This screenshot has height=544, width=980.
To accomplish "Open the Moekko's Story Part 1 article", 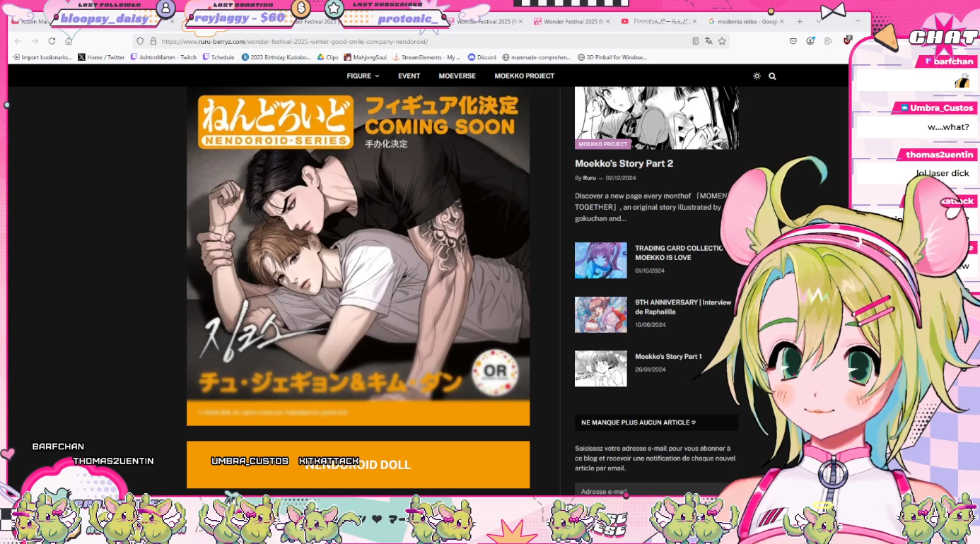I will click(x=668, y=357).
